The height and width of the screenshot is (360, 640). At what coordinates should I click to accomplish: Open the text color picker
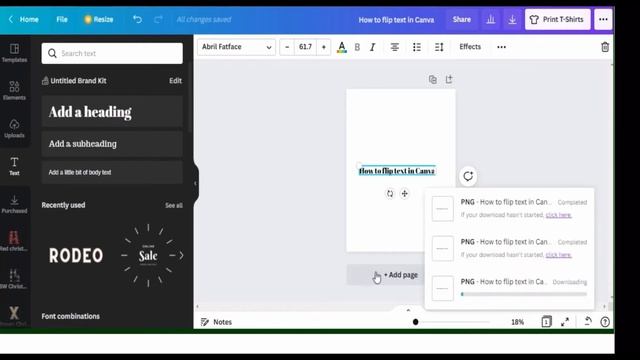(x=342, y=47)
